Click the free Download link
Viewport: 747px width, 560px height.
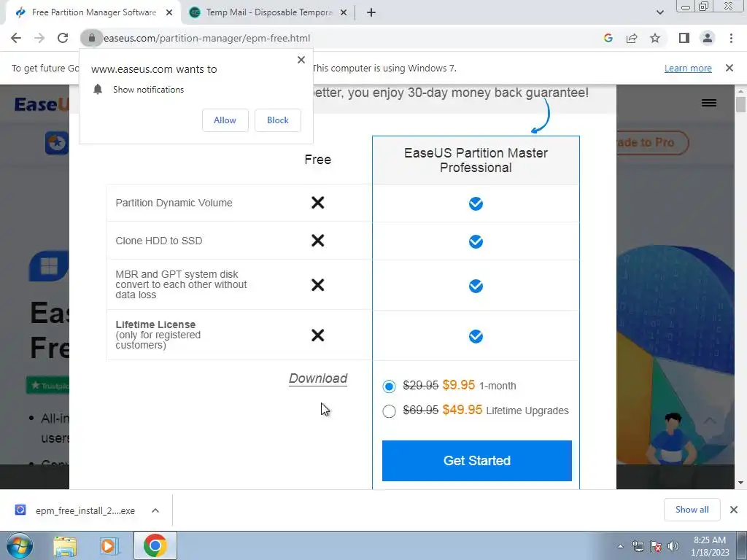(318, 378)
